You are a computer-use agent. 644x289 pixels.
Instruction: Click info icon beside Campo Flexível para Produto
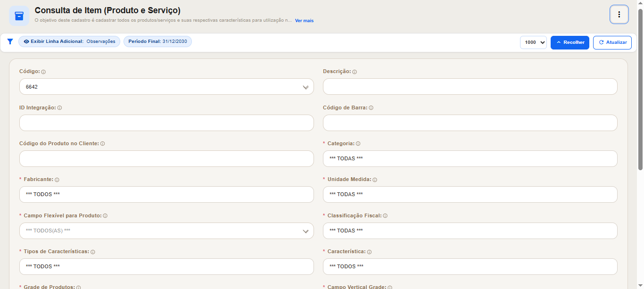coord(105,216)
